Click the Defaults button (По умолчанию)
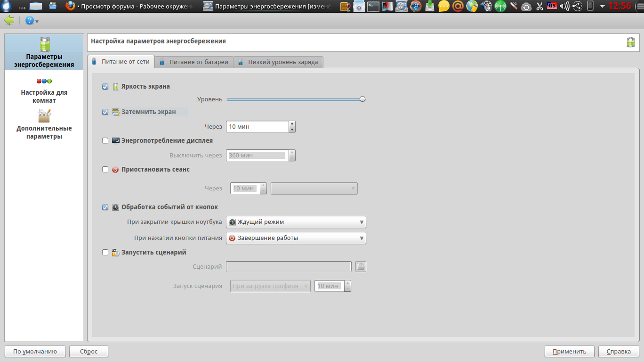Viewport: 644px width, 362px height. point(35,351)
